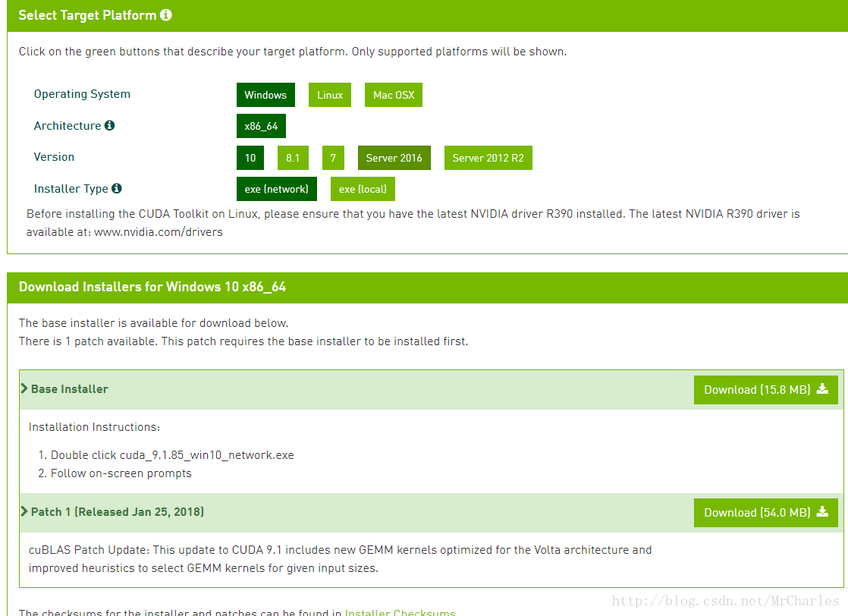Click download arrow icon for Base Installer

pyautogui.click(x=822, y=389)
